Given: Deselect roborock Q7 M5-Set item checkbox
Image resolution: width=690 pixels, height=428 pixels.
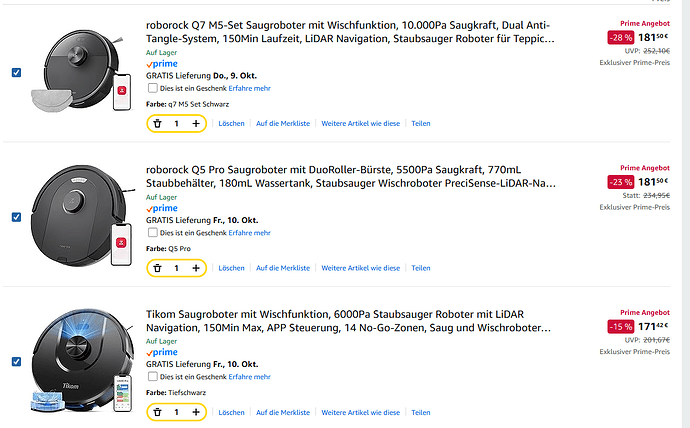Looking at the screenshot, I should (15, 73).
